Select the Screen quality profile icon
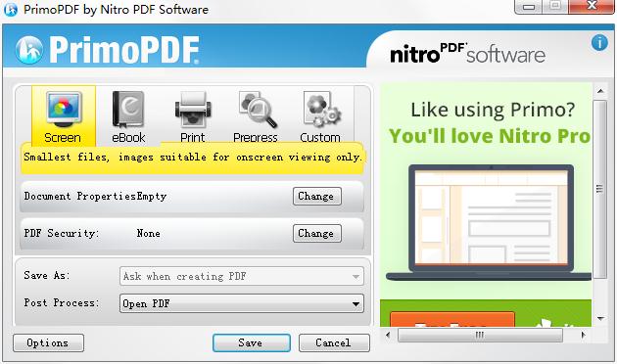This screenshot has width=617, height=364. 64,110
